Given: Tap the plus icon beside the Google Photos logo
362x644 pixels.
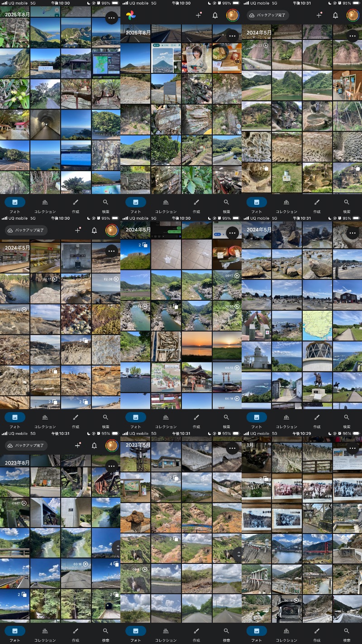Looking at the screenshot, I should (198, 15).
